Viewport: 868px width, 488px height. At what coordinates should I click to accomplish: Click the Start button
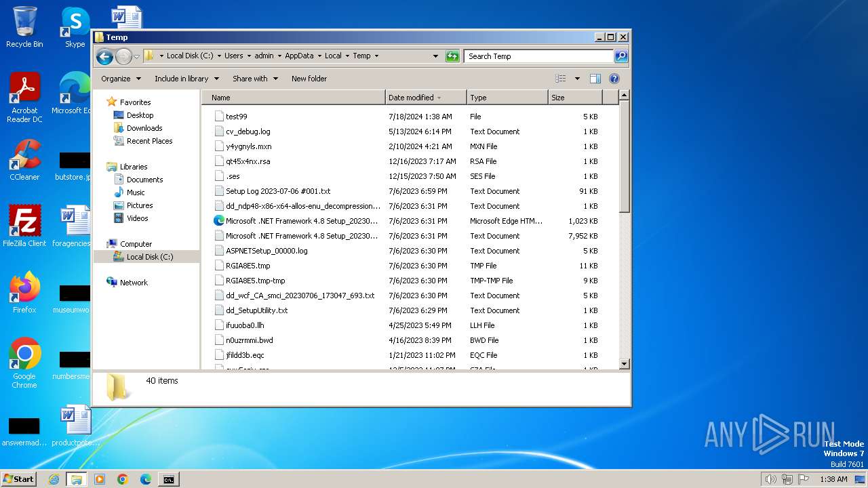tap(18, 479)
